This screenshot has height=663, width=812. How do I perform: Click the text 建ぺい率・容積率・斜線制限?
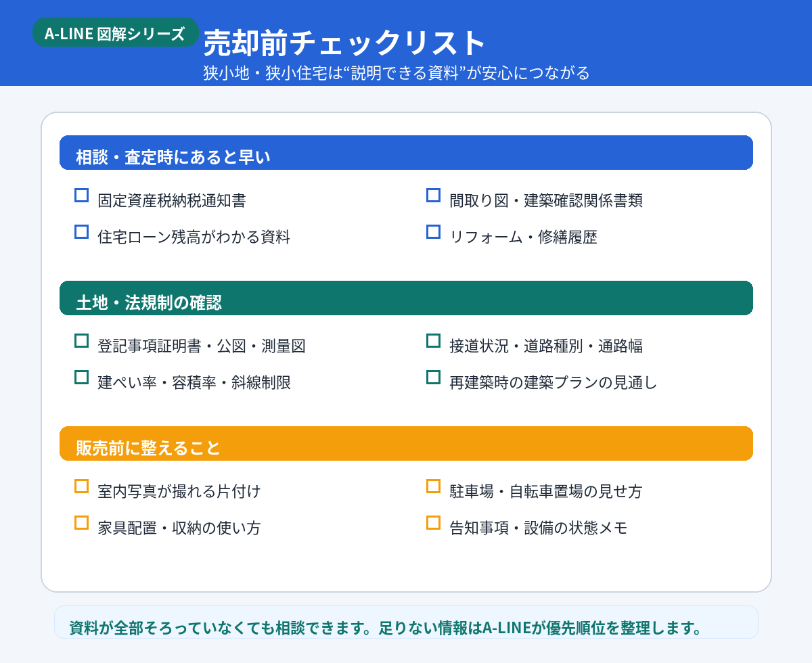click(x=194, y=383)
